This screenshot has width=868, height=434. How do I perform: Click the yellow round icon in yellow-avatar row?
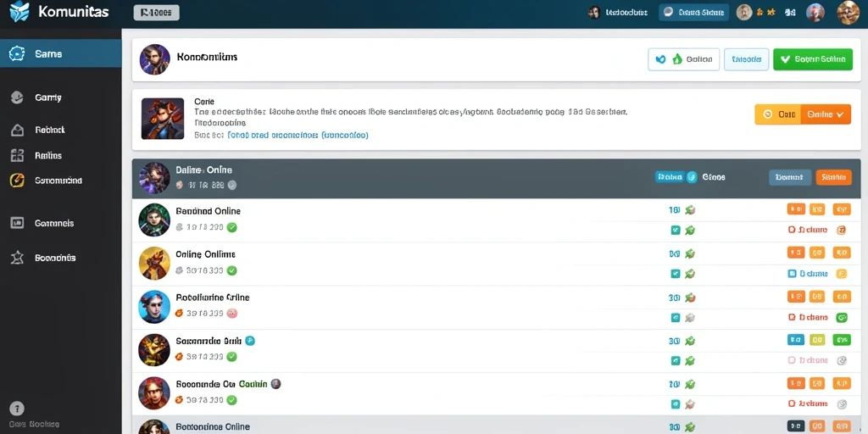842,274
